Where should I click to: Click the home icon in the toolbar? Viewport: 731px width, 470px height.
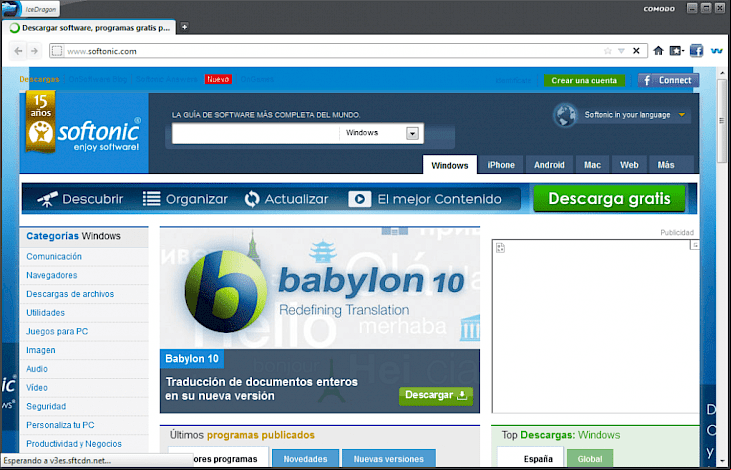pyautogui.click(x=658, y=51)
